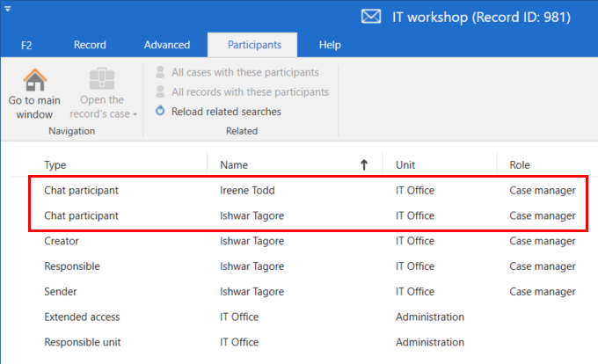Open the quick access dropdown arrow top-left

8,9
